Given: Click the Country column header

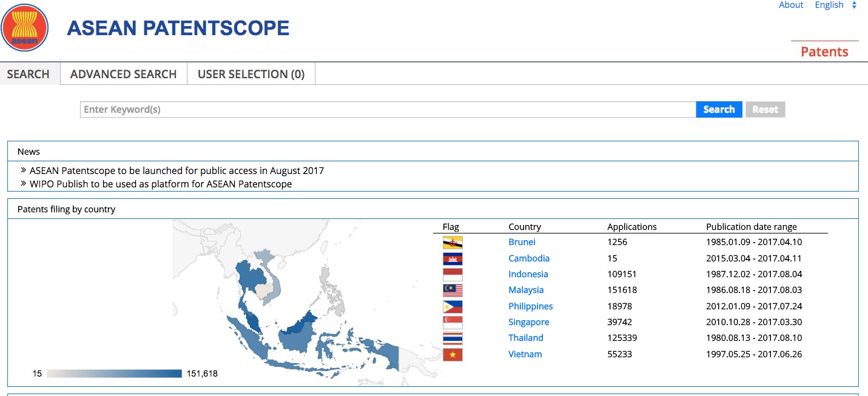Looking at the screenshot, I should coord(525,227).
